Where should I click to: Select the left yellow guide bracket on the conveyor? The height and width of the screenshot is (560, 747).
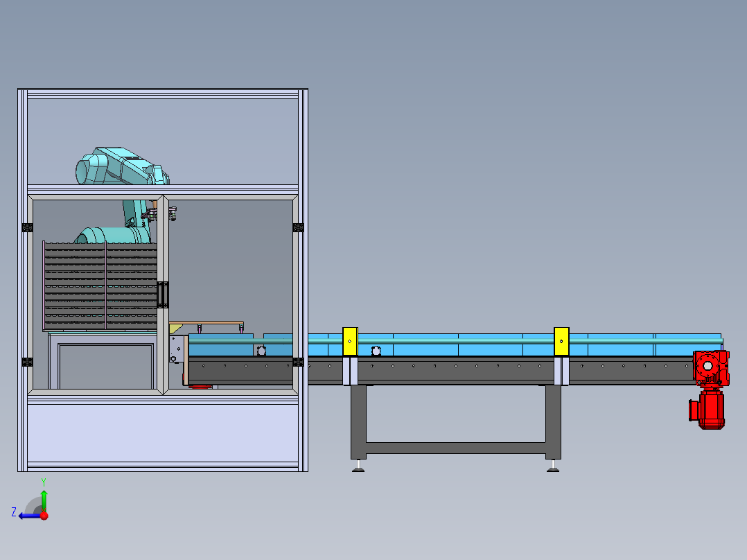pyautogui.click(x=350, y=341)
